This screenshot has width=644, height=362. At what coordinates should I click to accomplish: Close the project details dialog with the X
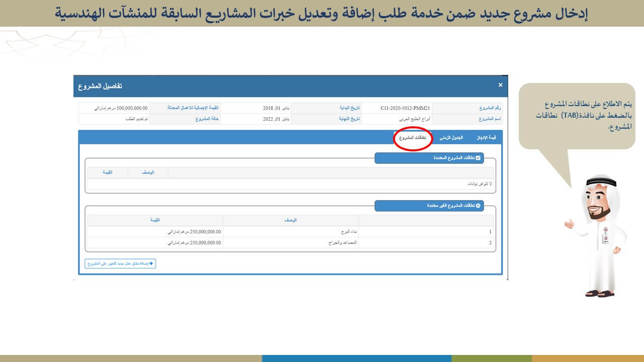pyautogui.click(x=500, y=85)
